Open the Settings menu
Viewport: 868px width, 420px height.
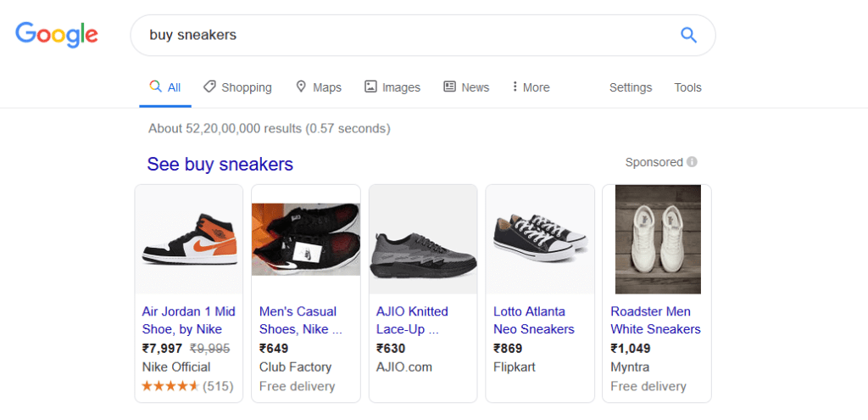pos(631,87)
